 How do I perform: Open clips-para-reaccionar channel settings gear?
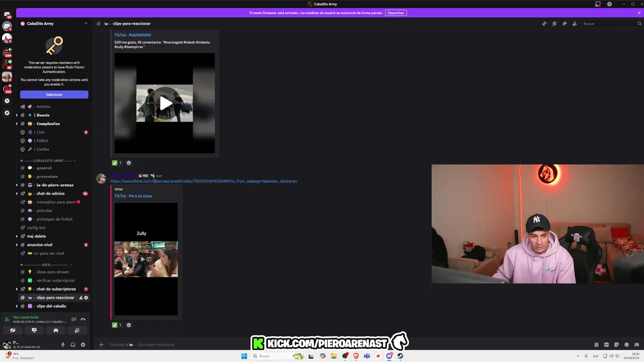(x=86, y=298)
